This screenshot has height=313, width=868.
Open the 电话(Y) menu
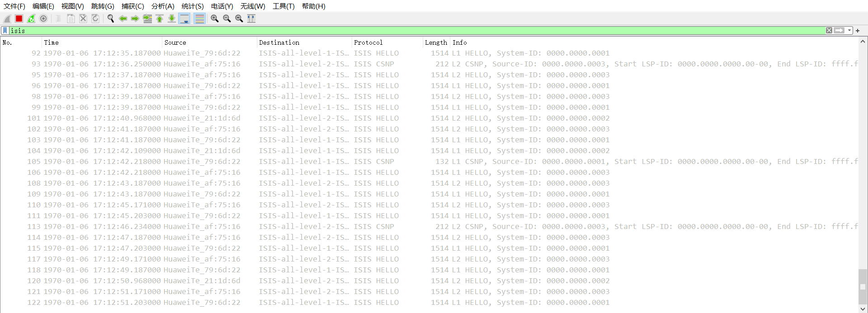point(222,6)
